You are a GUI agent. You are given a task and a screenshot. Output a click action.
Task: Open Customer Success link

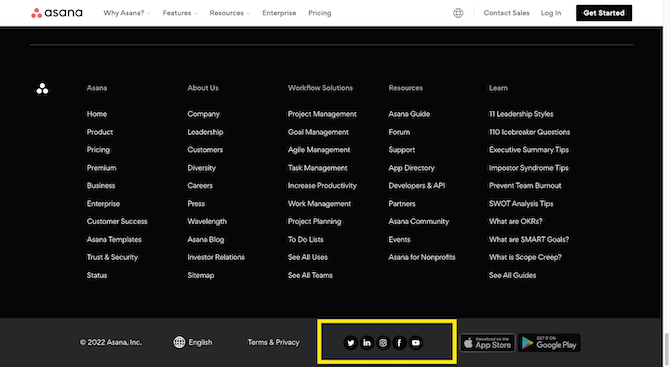[x=117, y=221]
